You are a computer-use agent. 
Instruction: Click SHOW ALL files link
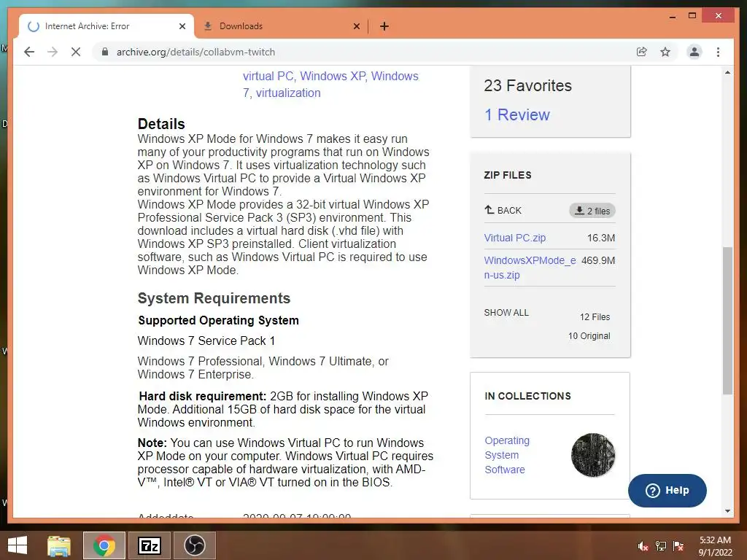506,313
